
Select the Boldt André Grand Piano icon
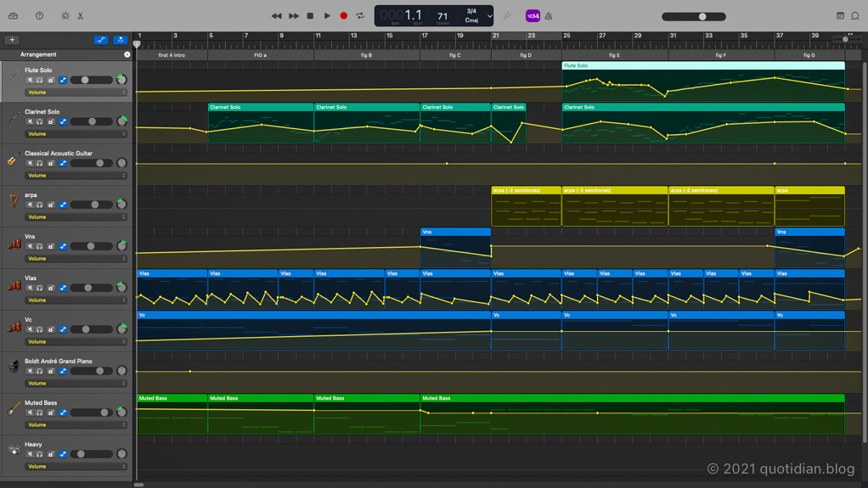tap(14, 367)
